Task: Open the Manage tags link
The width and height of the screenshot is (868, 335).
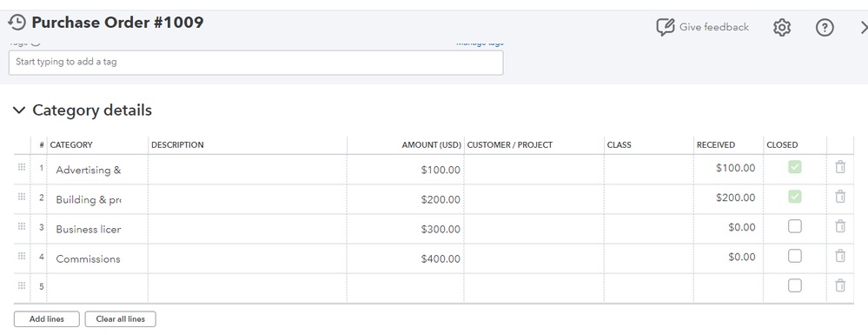Action: click(480, 43)
